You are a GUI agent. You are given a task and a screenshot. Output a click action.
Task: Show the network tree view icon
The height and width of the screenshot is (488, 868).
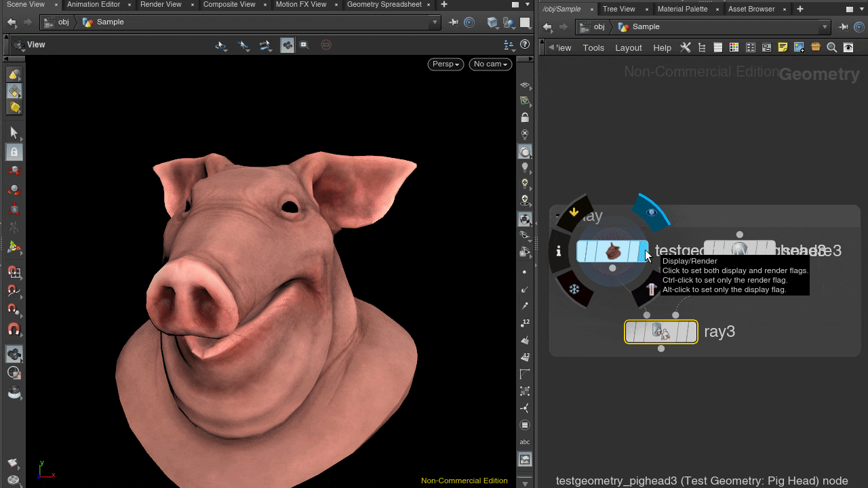tap(702, 47)
